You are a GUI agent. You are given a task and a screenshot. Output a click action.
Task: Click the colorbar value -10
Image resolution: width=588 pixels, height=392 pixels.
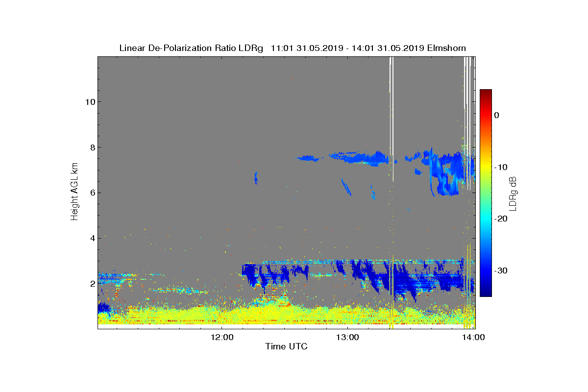[500, 167]
